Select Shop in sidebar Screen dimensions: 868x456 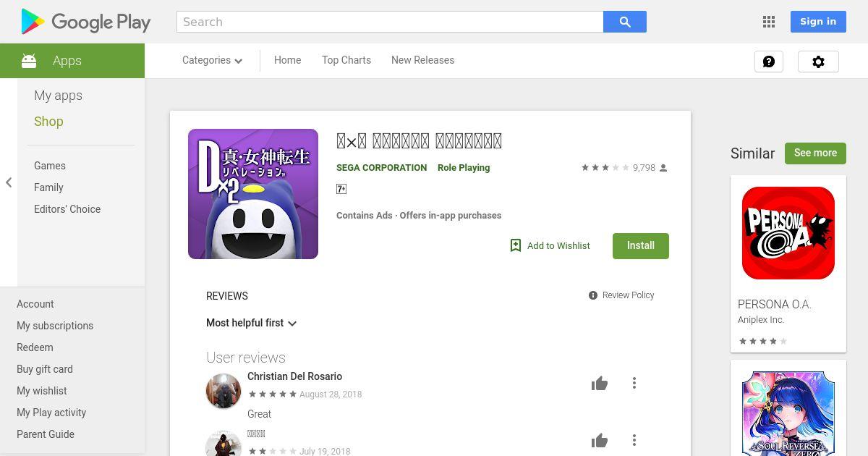48,122
